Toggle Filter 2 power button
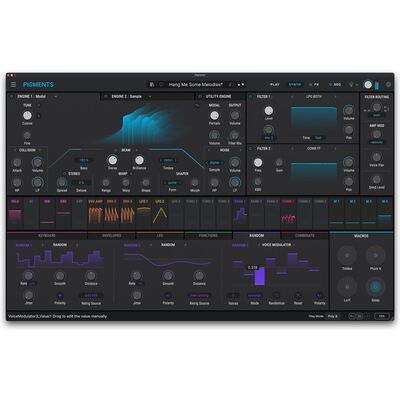Screen dimensions: 400x400 [251, 148]
